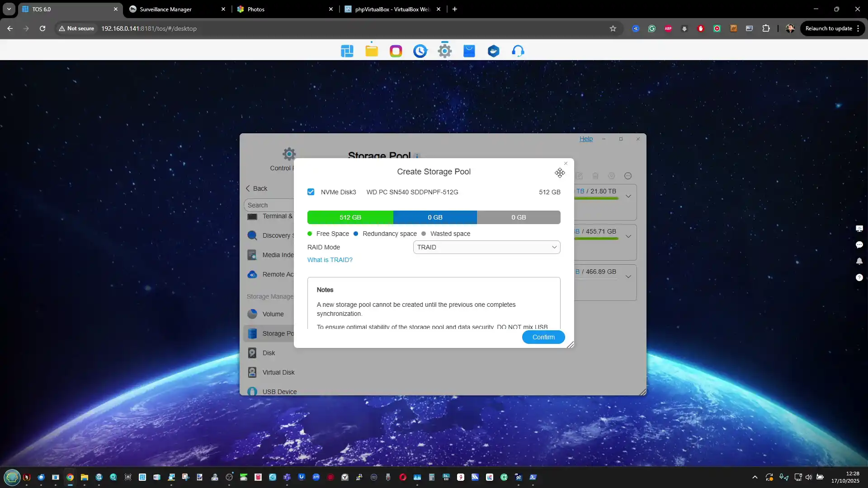This screenshot has height=488, width=868.
Task: Open the message chat bubble icon on right edge
Action: point(859,245)
